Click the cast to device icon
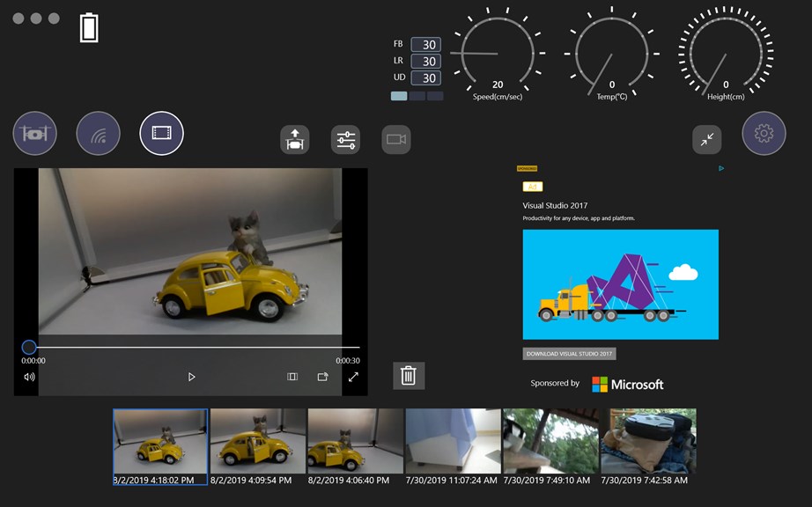Viewport: 812px width, 507px height. (322, 377)
